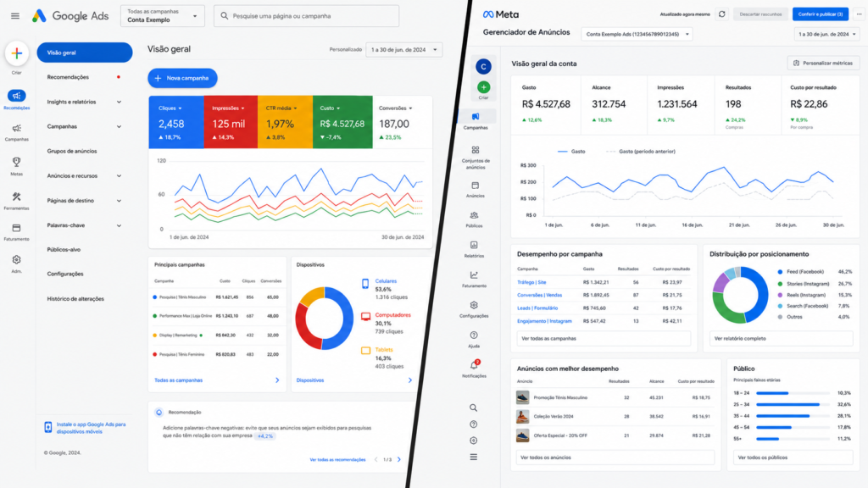The image size is (868, 488).
Task: Open Conversões | Vendas campaign link
Action: point(539,296)
